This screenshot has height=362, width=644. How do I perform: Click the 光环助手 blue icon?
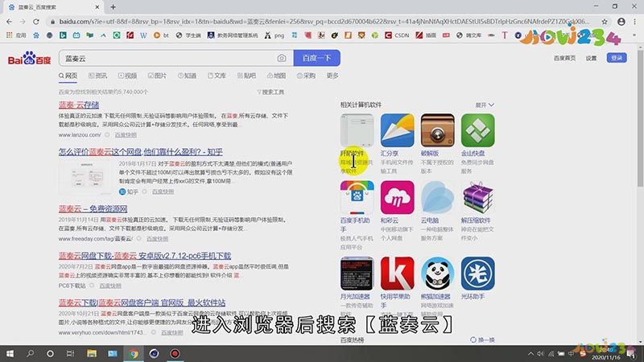coord(477,274)
